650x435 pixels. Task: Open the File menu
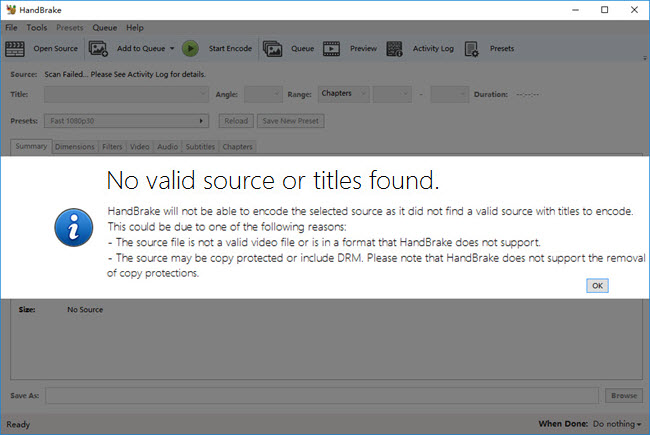pos(11,28)
